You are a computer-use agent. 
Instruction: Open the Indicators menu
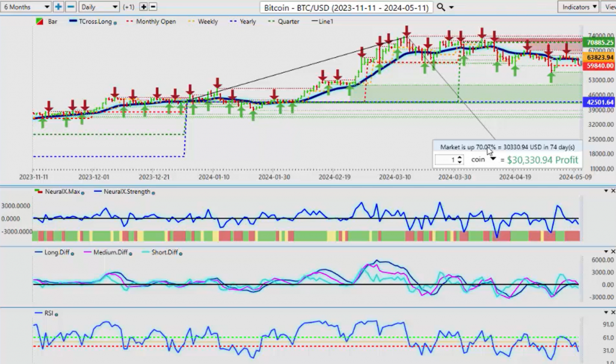tap(578, 7)
